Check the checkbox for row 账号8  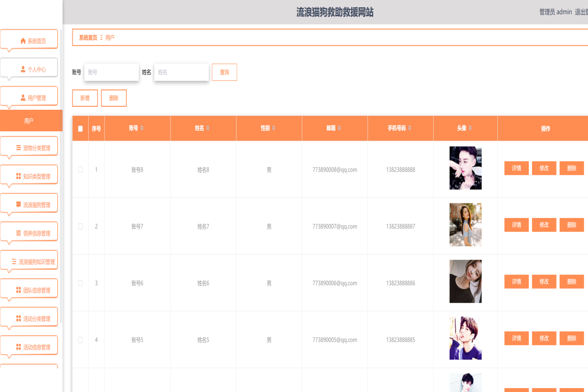(x=80, y=170)
